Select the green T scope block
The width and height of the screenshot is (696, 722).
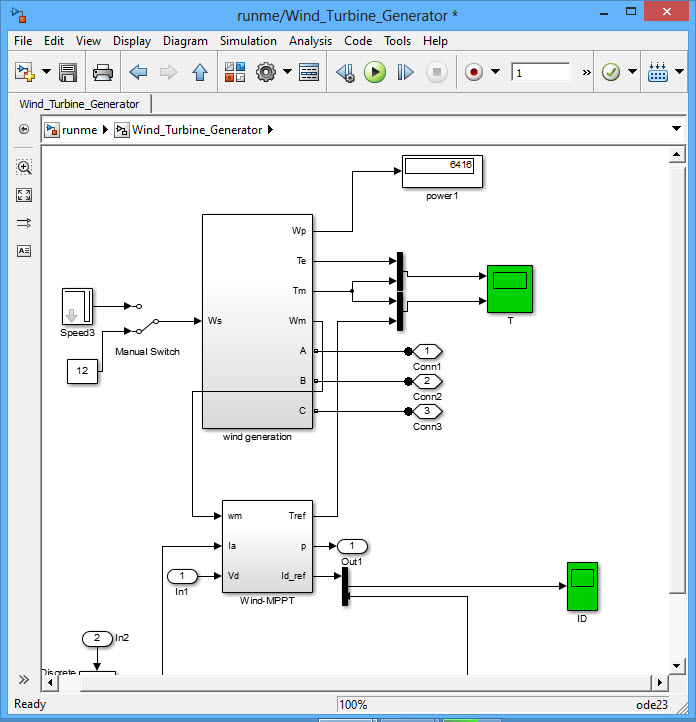[x=509, y=288]
